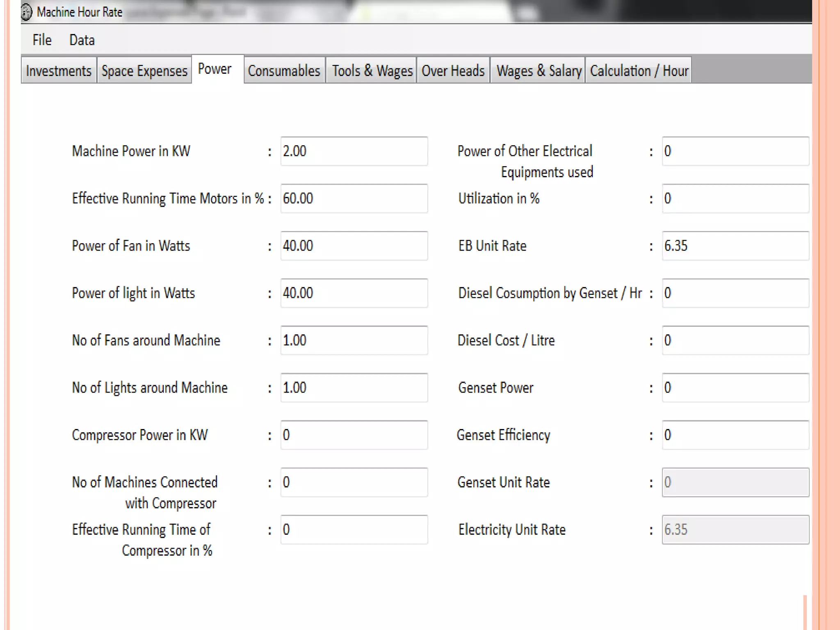Go to the Tools & Wages tab
The image size is (840, 630).
pos(372,71)
